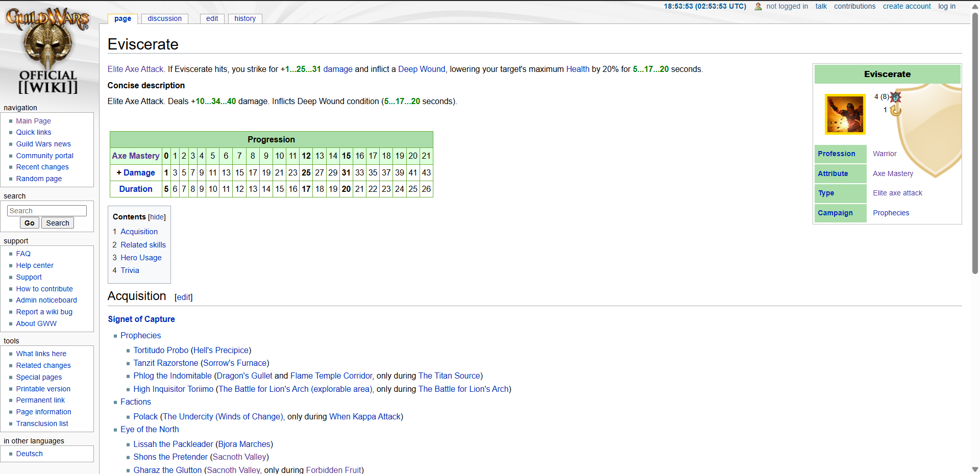Open Tanzit Razorstone link
This screenshot has height=474, width=980.
(x=166, y=363)
